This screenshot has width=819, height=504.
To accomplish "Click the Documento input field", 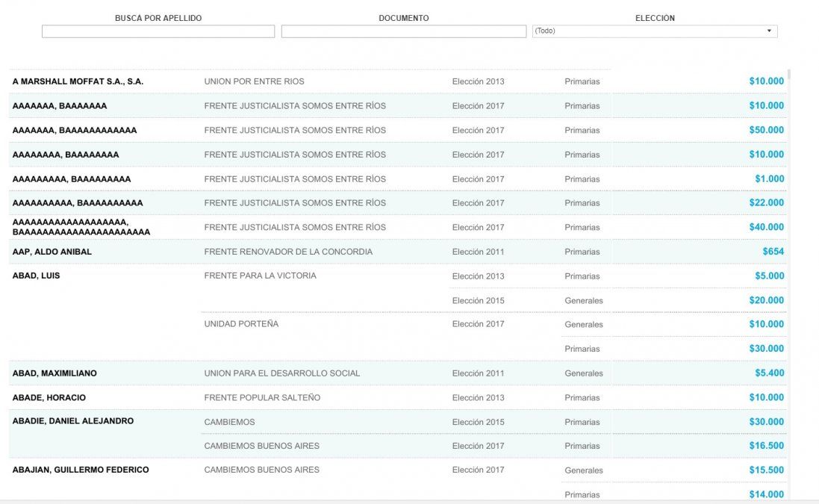I will click(403, 31).
